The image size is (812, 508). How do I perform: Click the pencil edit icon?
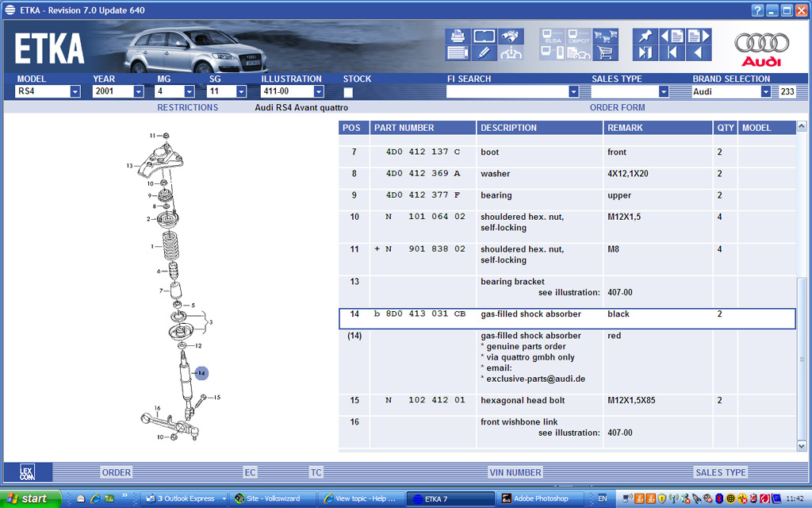click(485, 54)
